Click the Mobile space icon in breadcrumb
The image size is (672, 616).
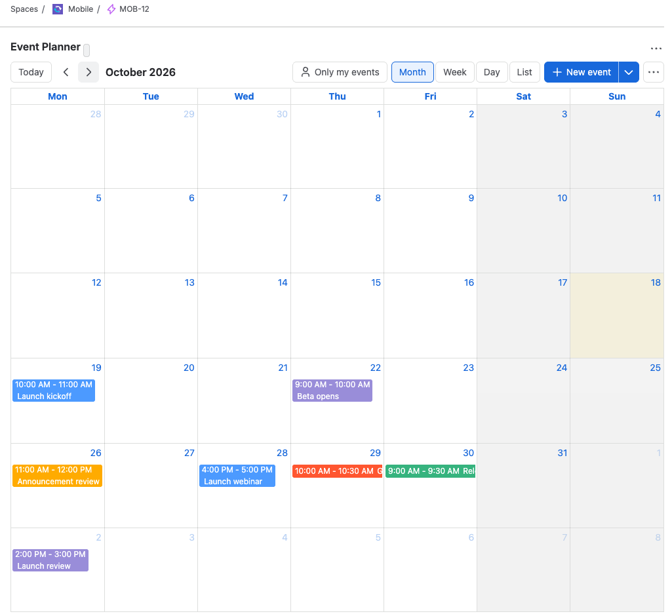tap(58, 9)
